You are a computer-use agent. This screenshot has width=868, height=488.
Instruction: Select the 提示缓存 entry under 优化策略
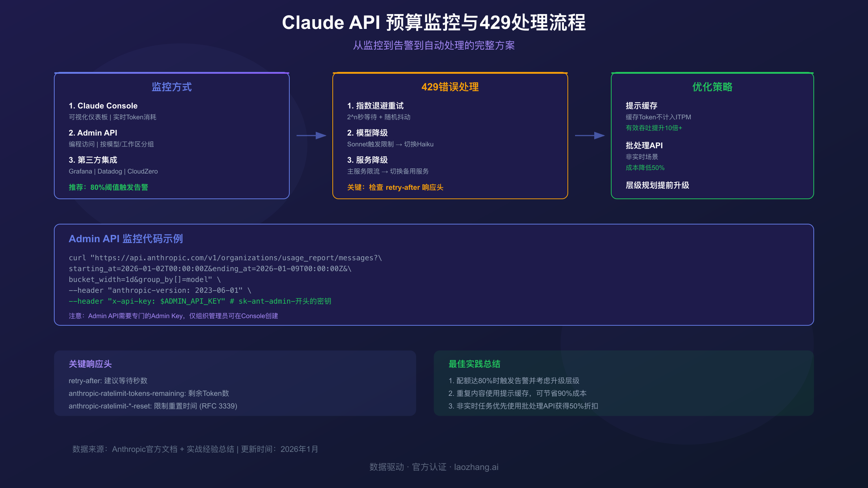click(641, 106)
